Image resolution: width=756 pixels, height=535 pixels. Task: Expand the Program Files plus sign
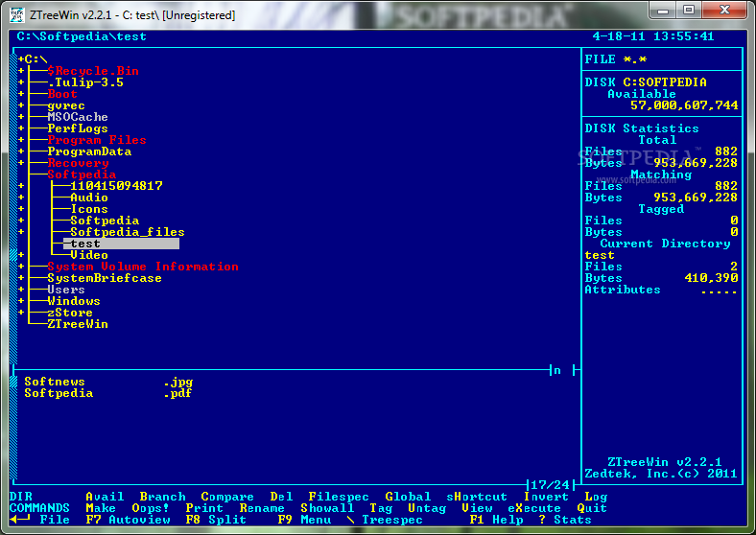21,140
